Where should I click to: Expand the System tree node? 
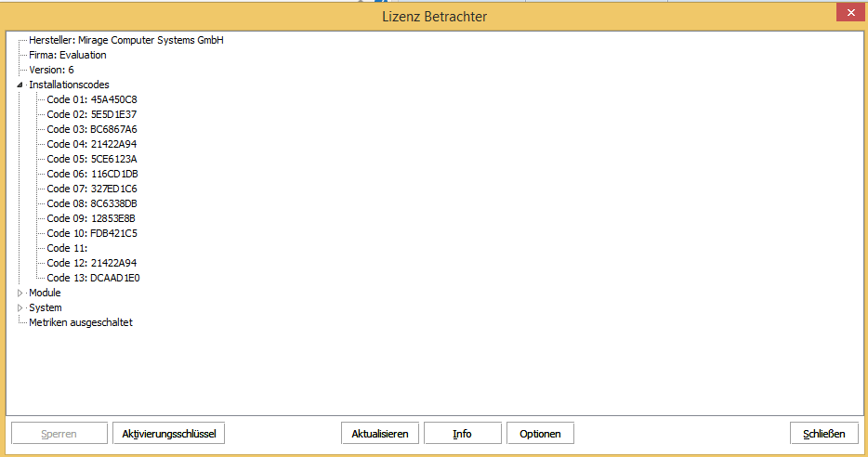(20, 307)
